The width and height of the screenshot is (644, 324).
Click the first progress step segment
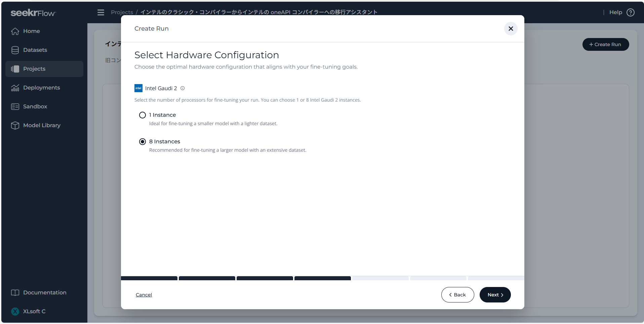tap(149, 278)
